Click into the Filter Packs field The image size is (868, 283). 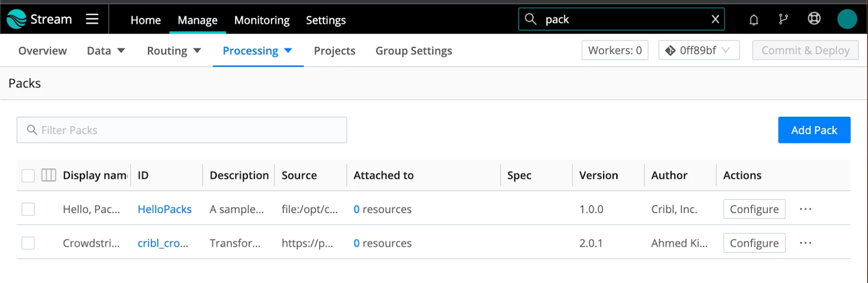tap(182, 130)
